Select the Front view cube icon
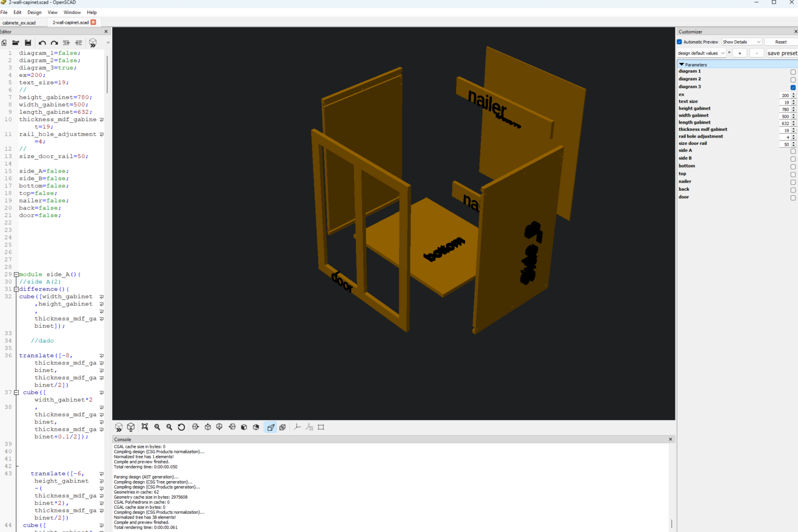 click(244, 427)
